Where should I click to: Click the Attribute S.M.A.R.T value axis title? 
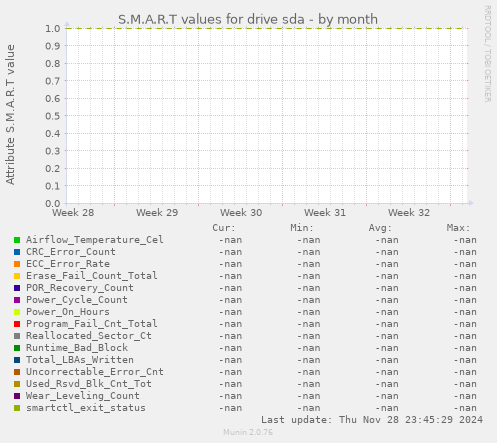[x=10, y=115]
